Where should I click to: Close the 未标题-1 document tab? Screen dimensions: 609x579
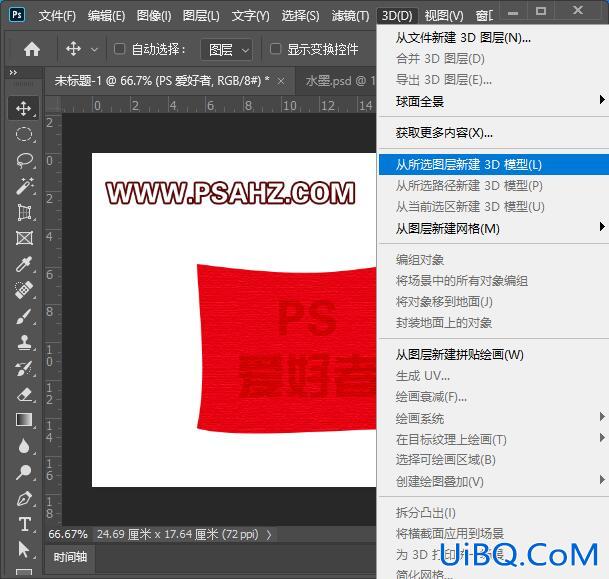(x=281, y=81)
